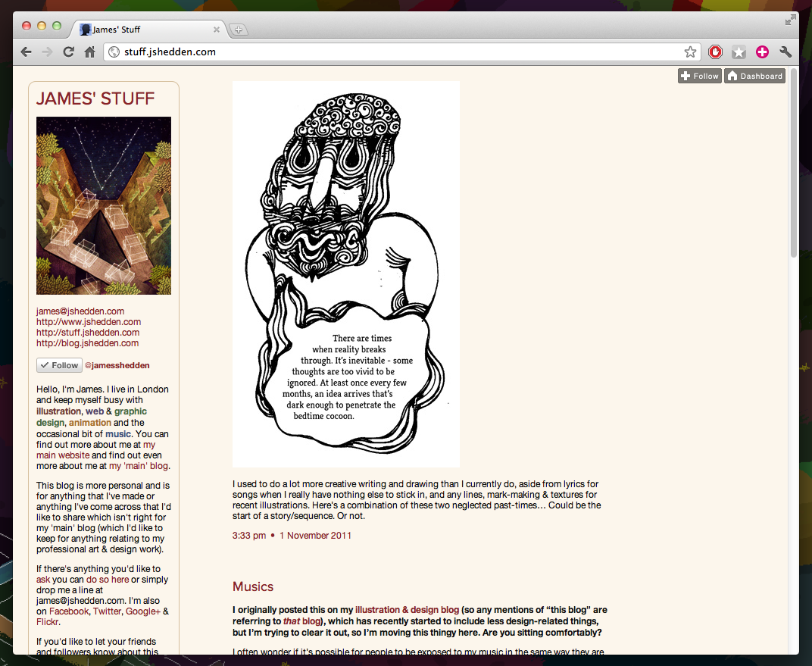The width and height of the screenshot is (812, 666).
Task: Click the graphic design link in the bio
Action: pos(130,411)
